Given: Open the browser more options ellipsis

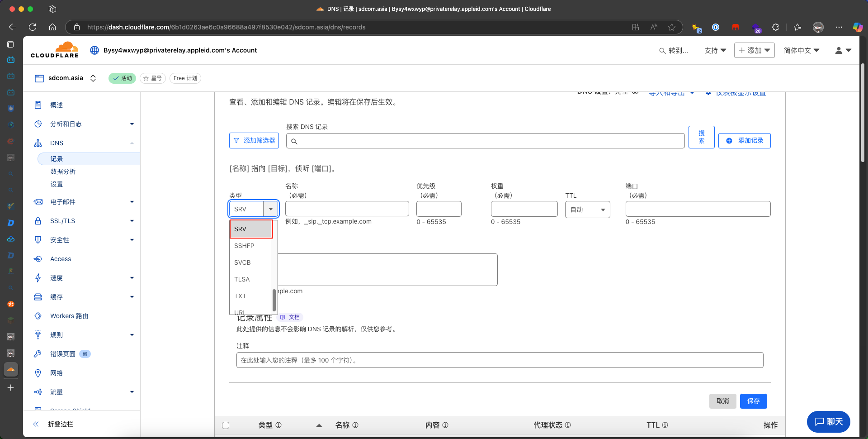Looking at the screenshot, I should click(x=839, y=27).
